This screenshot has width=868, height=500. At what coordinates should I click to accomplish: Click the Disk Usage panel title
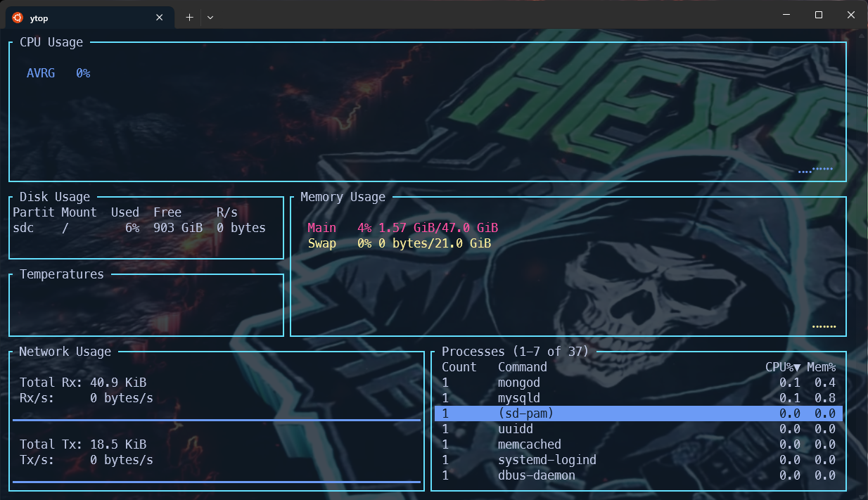pos(55,197)
